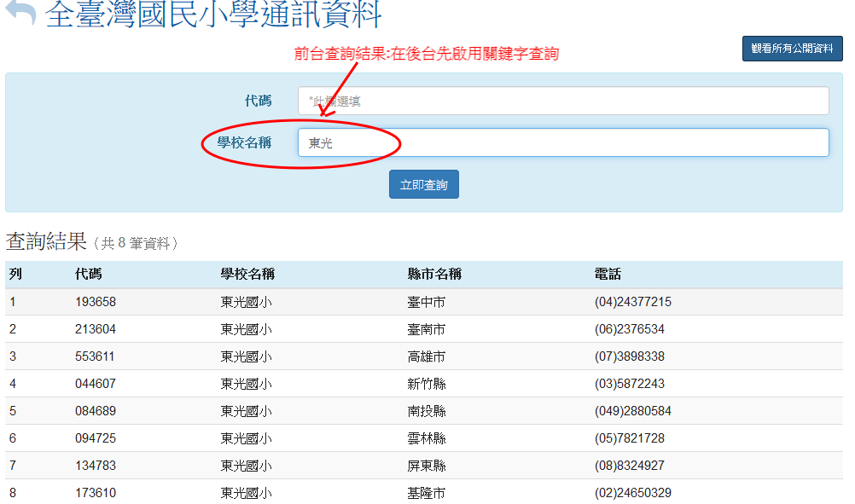Click the 立即查詢 search button
Viewport: 855px width, 504px height.
(x=423, y=185)
